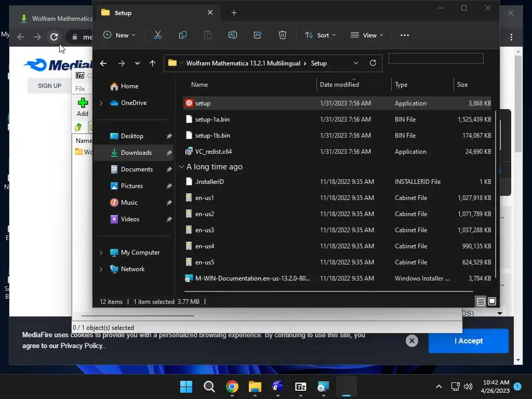532x399 pixels.
Task: Select setup-1b.bin file
Action: coord(338,136)
